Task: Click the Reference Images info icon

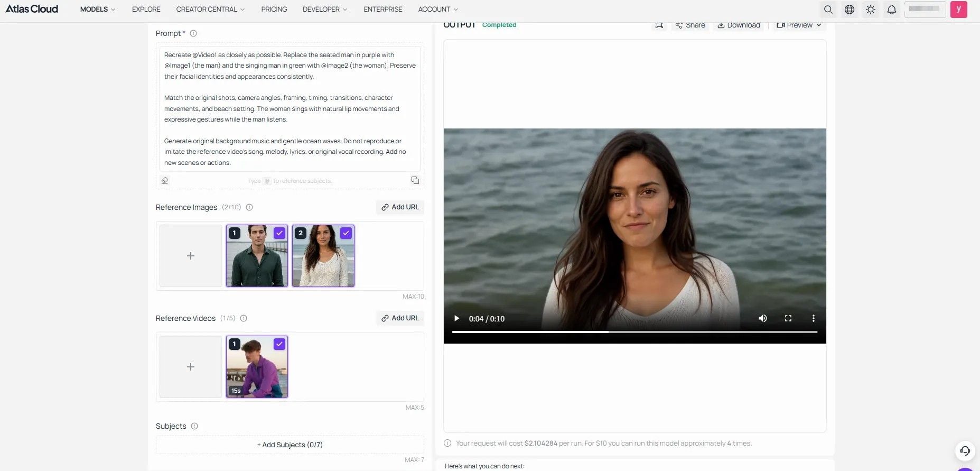Action: point(249,207)
